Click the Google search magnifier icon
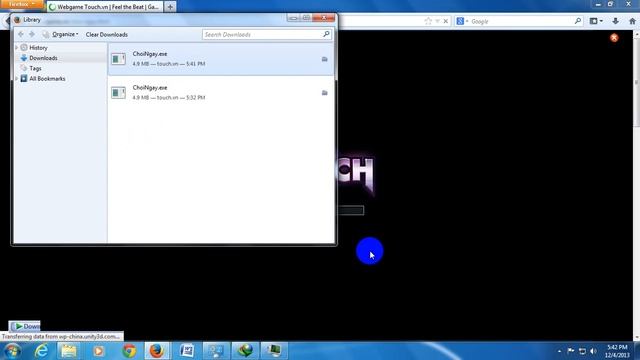The height and width of the screenshot is (360, 640). 578,21
